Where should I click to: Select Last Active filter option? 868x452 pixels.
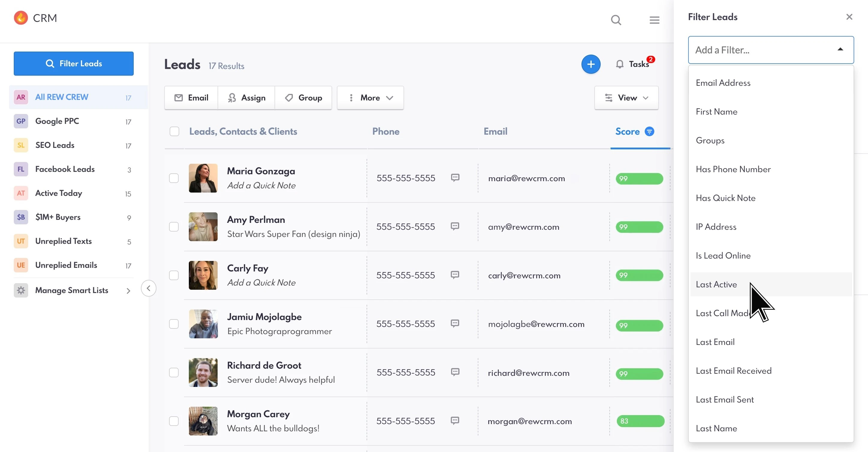pos(716,284)
